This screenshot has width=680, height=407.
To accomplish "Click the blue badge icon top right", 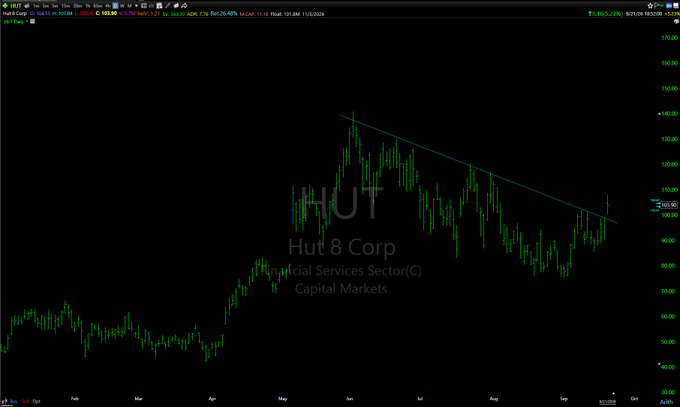I will click(x=669, y=6).
